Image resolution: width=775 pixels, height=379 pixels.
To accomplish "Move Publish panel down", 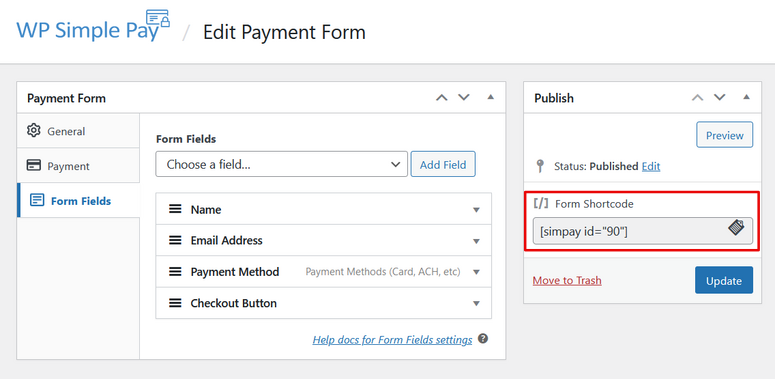I will (720, 97).
